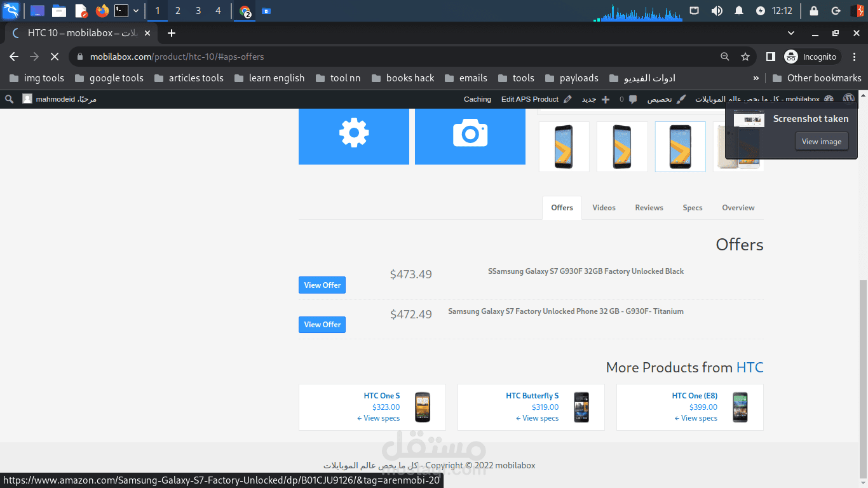Open the articles tools bookmark folder
868x488 pixels.
[x=187, y=78]
